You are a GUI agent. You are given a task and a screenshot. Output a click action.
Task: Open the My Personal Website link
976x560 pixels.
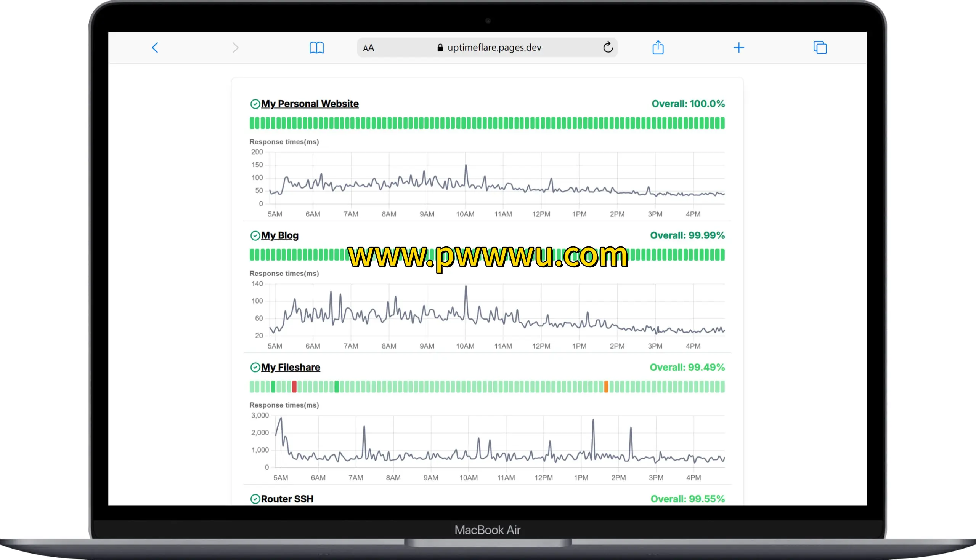pos(310,104)
